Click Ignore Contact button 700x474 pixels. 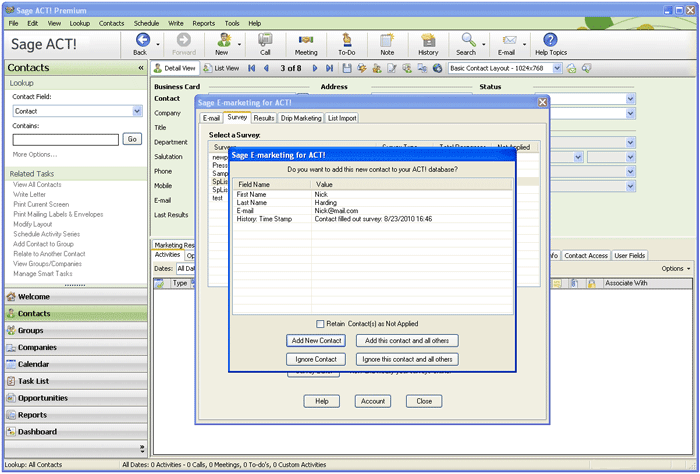tap(316, 359)
